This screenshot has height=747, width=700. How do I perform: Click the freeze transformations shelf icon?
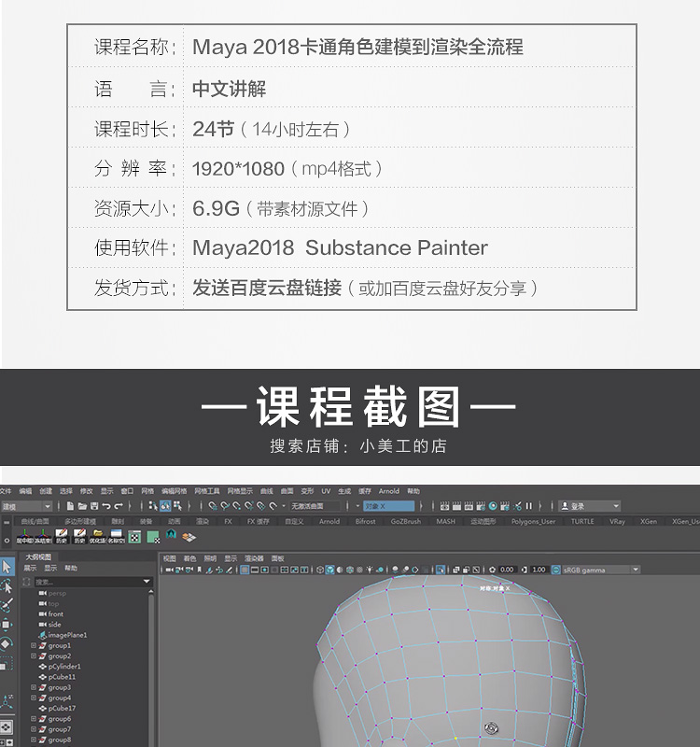(x=43, y=536)
